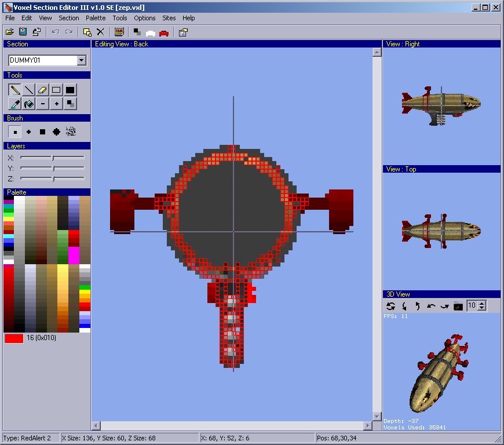Screen dimensions: 504x445
Task: Open the Section menu
Action: pyautogui.click(x=68, y=18)
